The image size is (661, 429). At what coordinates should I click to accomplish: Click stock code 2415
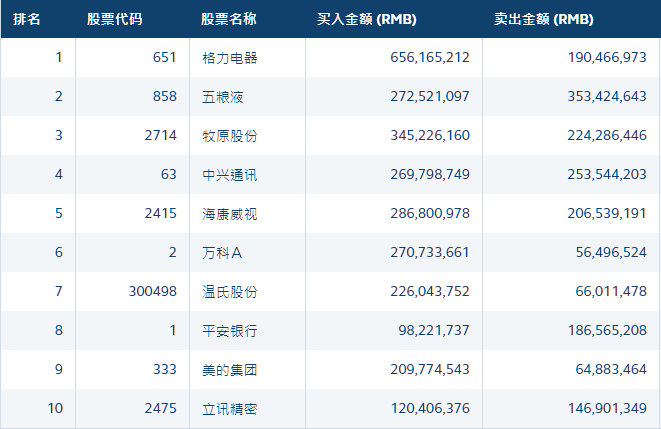click(x=161, y=213)
